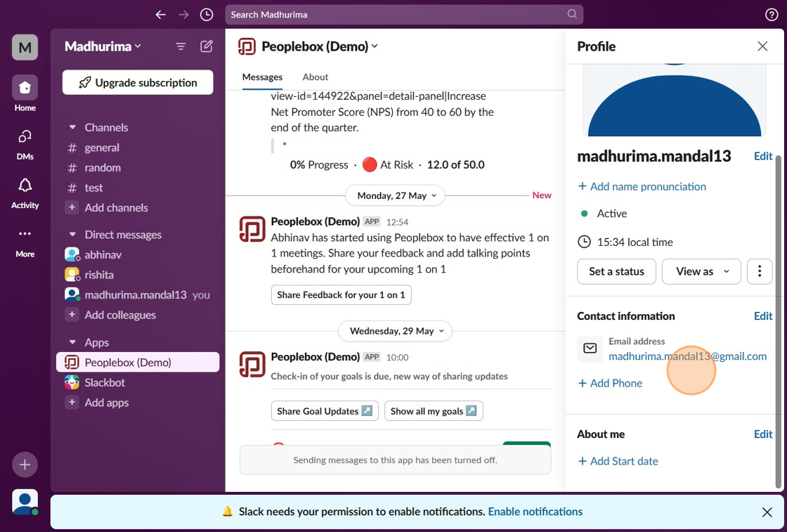Open user avatar at bottom left

(x=25, y=502)
